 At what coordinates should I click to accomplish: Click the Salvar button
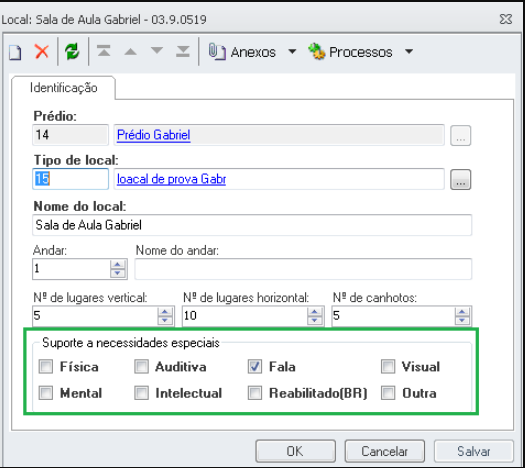click(x=474, y=451)
